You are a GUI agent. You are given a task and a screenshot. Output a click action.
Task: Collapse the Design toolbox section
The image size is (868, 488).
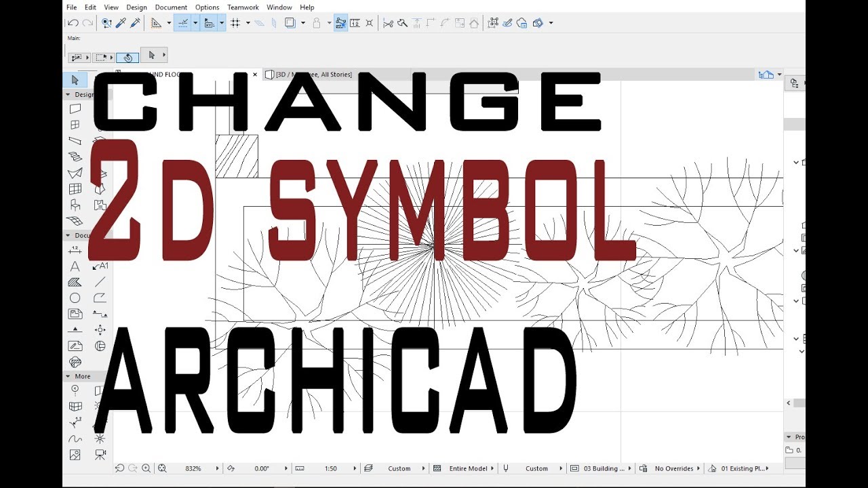68,95
